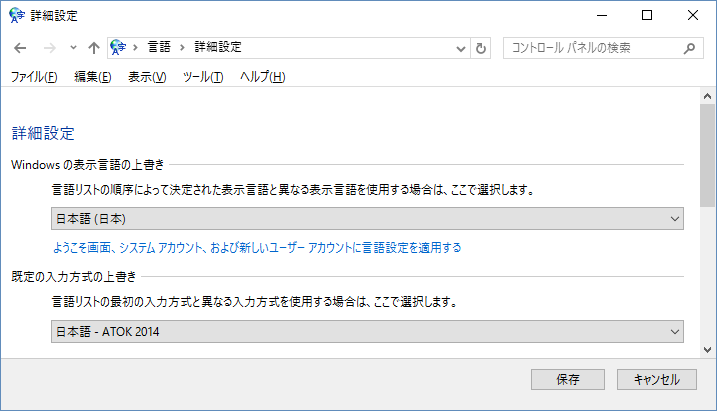
Task: Open the 日本語 (日本) display language dropdown
Action: 367,219
